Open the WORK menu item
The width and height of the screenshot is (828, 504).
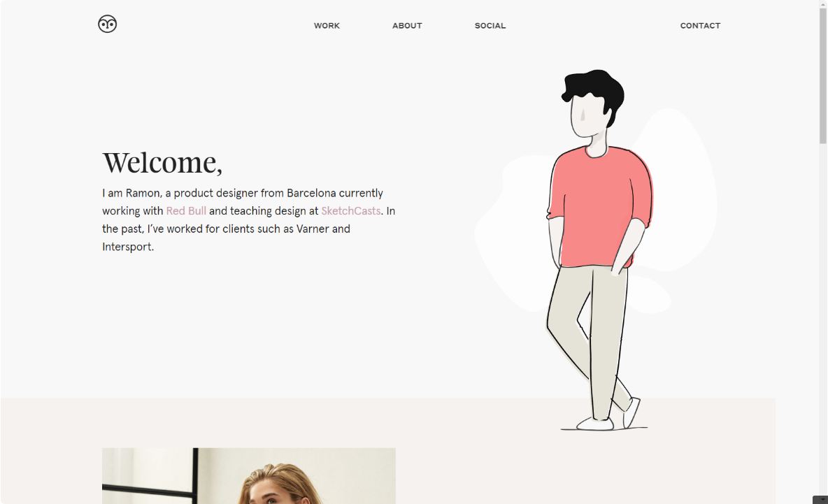327,25
